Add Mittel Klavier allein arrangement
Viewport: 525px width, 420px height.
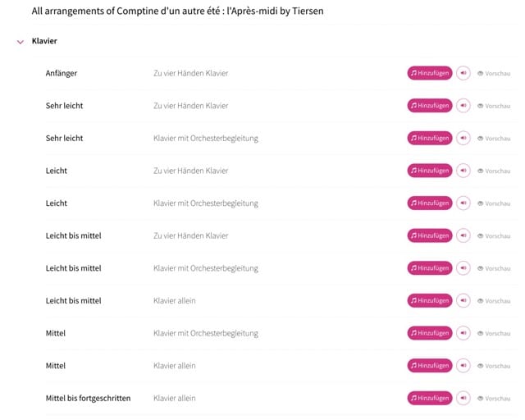pyautogui.click(x=430, y=365)
